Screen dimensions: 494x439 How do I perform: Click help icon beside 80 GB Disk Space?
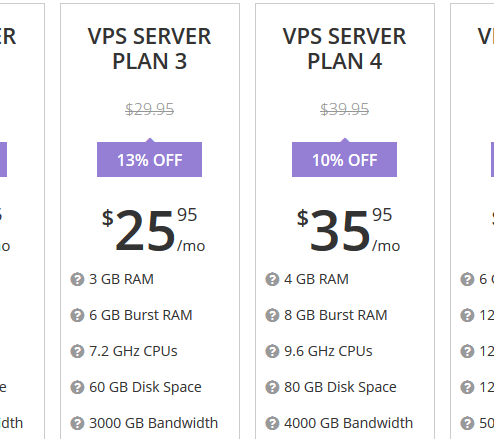pos(272,387)
